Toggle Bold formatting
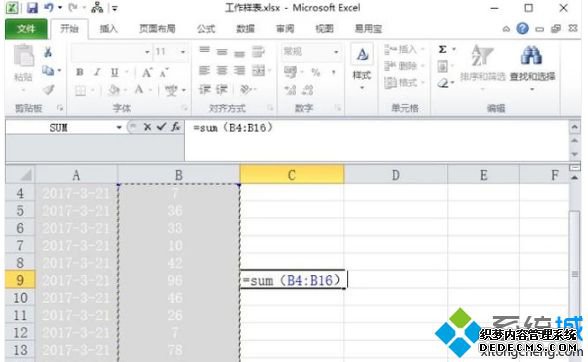The image size is (588, 362). [80, 72]
